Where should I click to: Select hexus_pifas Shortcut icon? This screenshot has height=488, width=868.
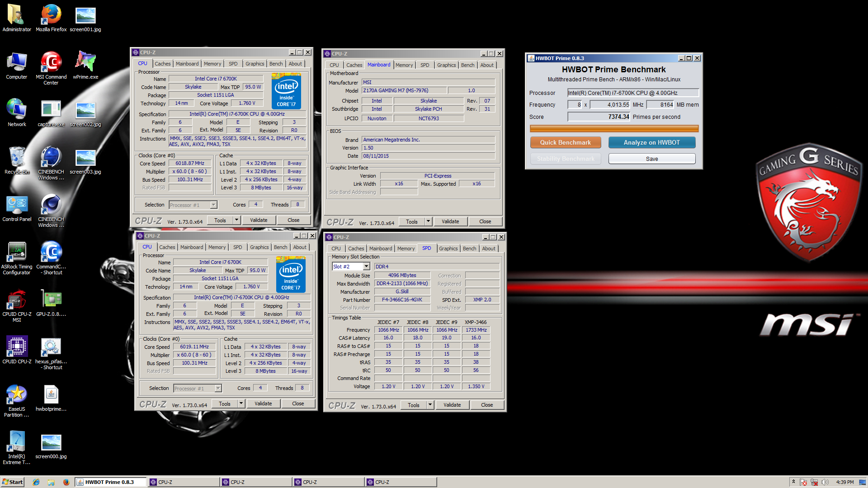click(51, 353)
